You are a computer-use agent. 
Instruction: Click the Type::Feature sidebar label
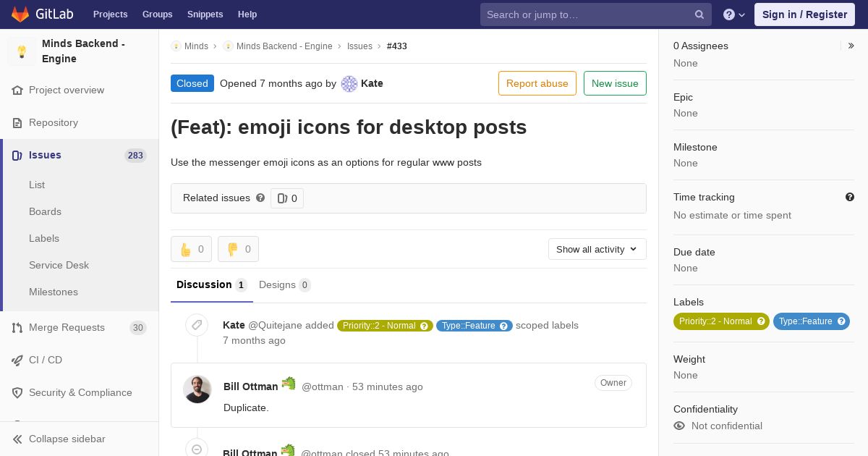(x=804, y=321)
